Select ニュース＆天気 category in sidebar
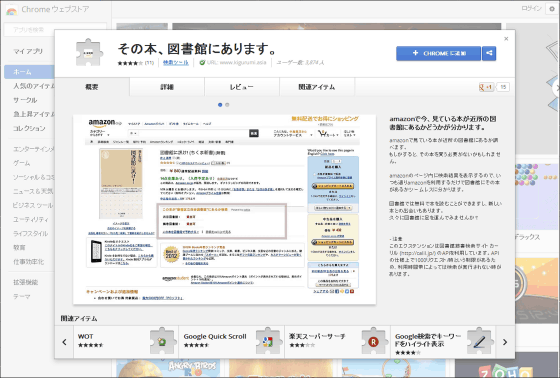560x378 pixels. pos(33,191)
